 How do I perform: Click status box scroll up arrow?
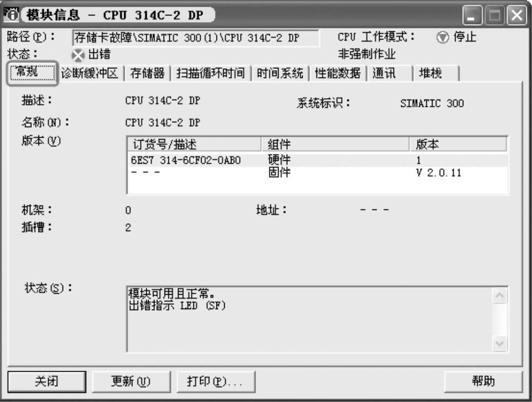[500, 295]
